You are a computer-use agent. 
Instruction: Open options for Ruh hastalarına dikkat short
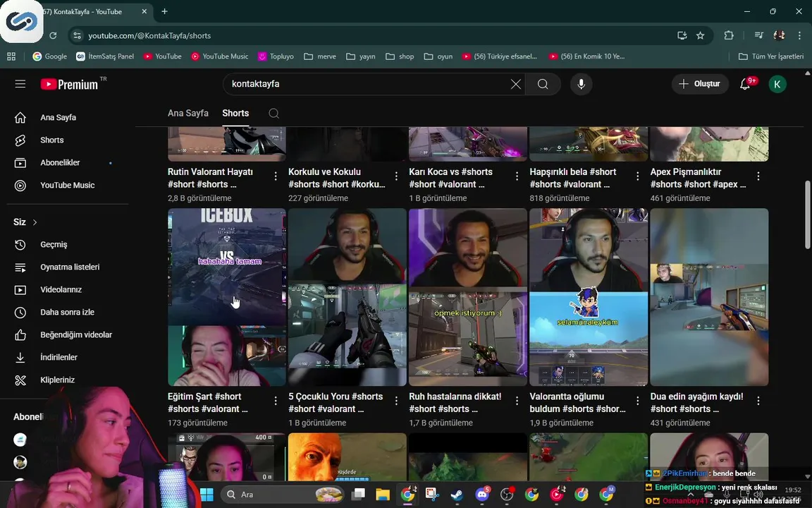pyautogui.click(x=517, y=401)
